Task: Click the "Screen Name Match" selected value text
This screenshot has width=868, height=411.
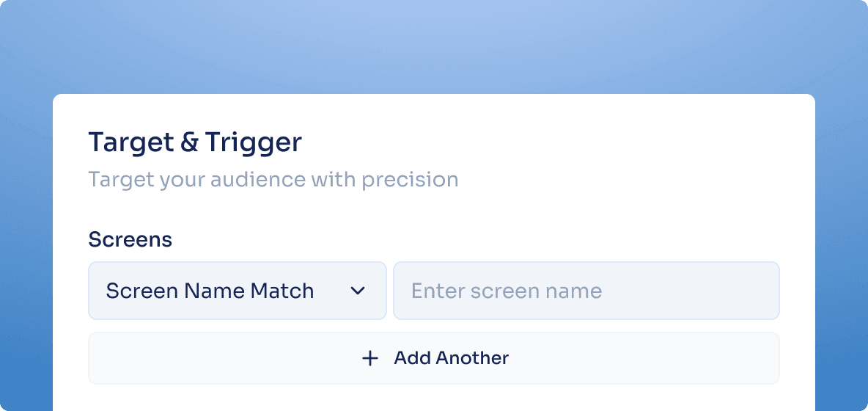Action: point(210,291)
